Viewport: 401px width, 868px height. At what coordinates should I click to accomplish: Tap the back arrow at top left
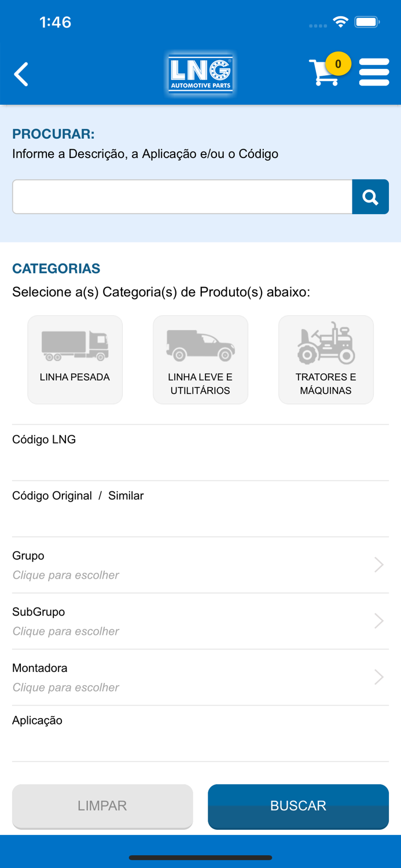21,74
